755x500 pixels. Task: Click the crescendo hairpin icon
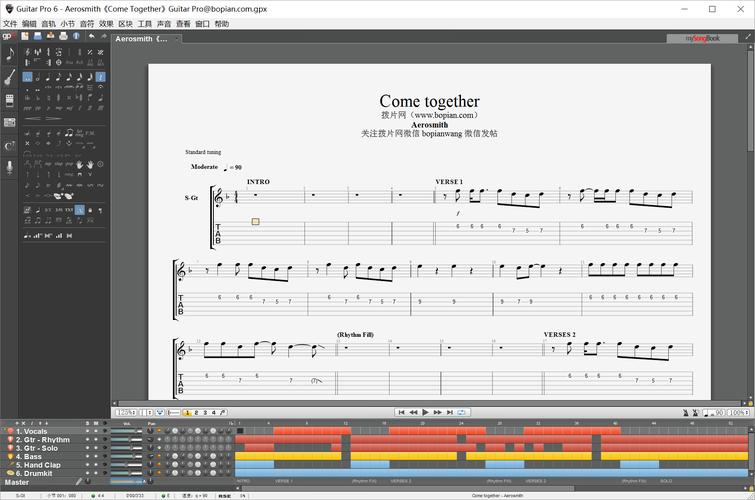[x=33, y=118]
